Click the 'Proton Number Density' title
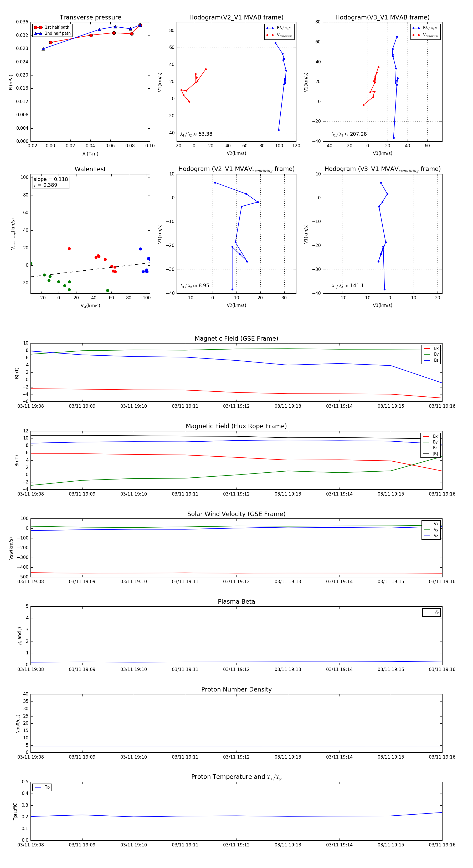The image size is (473, 868). (x=236, y=689)
